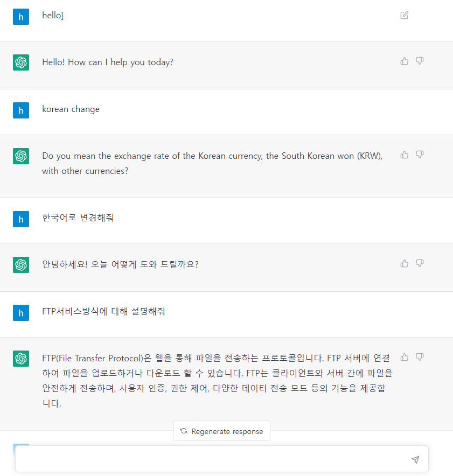Click the user avatar beside hello]
The image size is (453, 476).
tap(21, 17)
